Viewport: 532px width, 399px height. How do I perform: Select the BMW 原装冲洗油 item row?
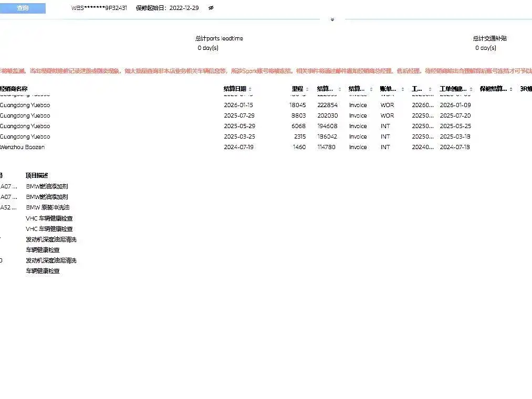[48, 207]
